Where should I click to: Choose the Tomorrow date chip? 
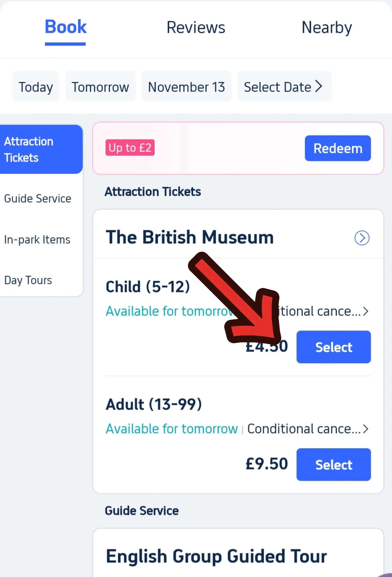coord(100,86)
